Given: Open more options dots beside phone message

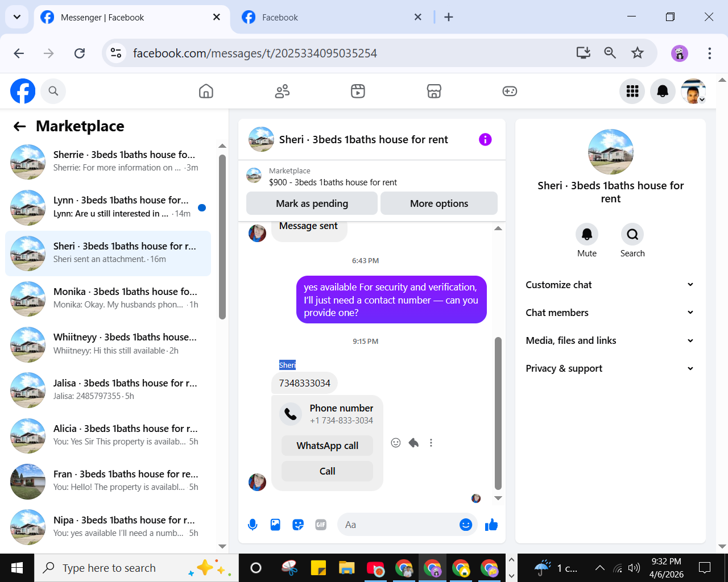Looking at the screenshot, I should click(x=431, y=443).
